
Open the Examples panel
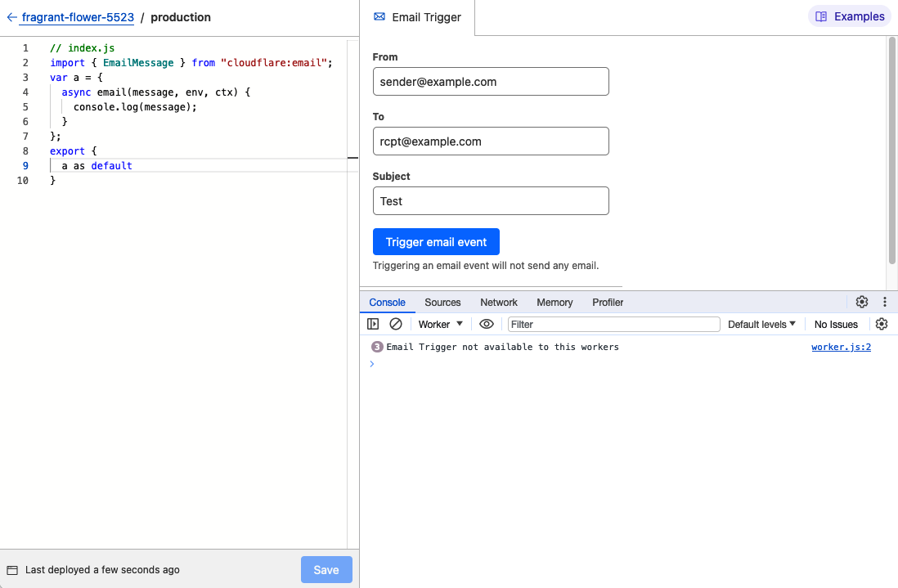pos(850,16)
